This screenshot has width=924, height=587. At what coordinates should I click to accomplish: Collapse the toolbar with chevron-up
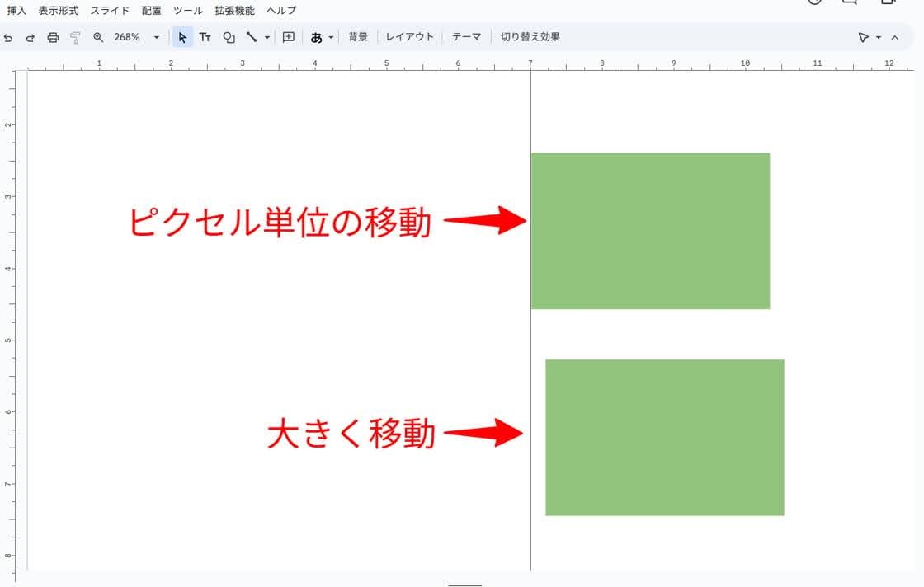click(895, 37)
